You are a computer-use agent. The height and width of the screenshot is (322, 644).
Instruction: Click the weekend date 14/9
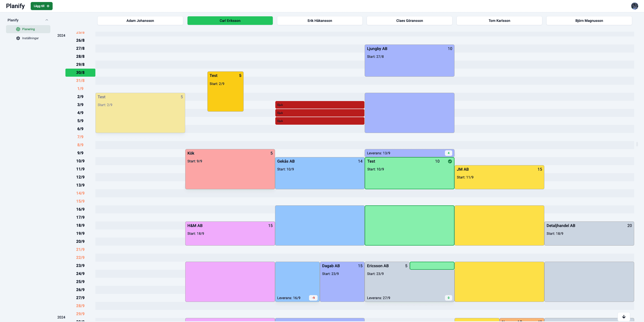point(80,193)
